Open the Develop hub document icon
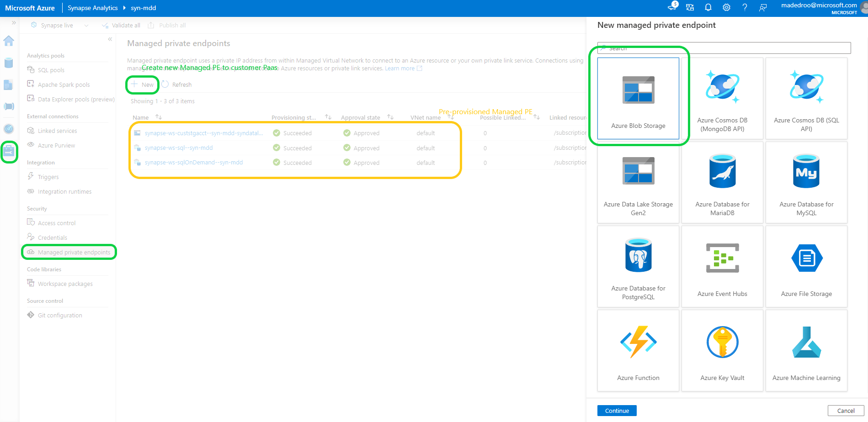 click(9, 84)
